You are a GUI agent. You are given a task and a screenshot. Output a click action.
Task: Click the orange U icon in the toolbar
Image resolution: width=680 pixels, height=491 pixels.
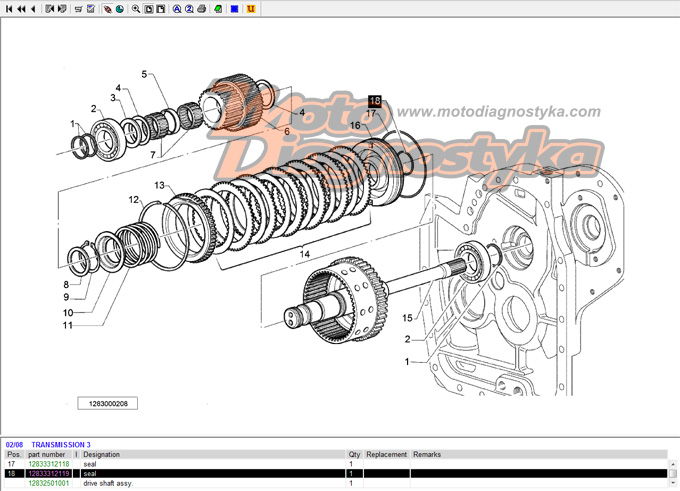click(251, 9)
